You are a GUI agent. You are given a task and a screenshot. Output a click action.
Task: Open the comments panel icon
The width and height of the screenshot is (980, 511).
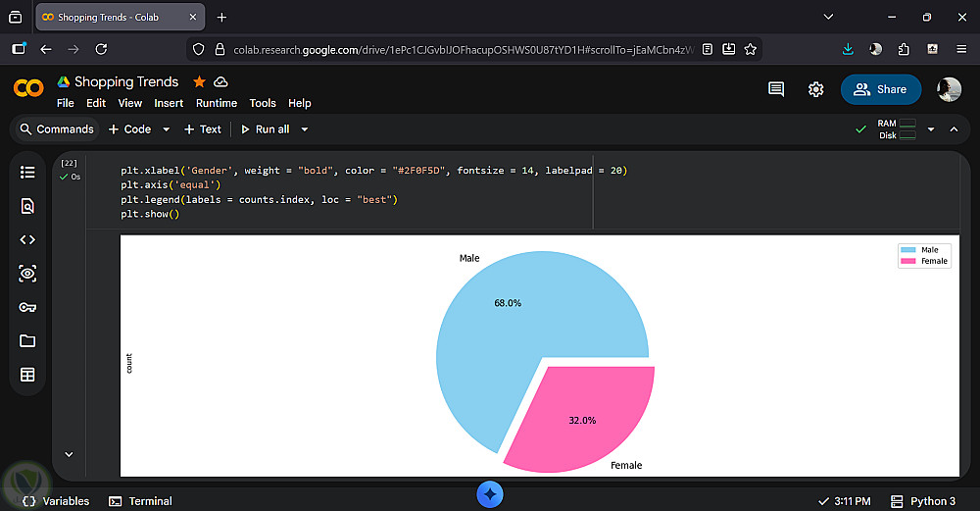point(776,89)
